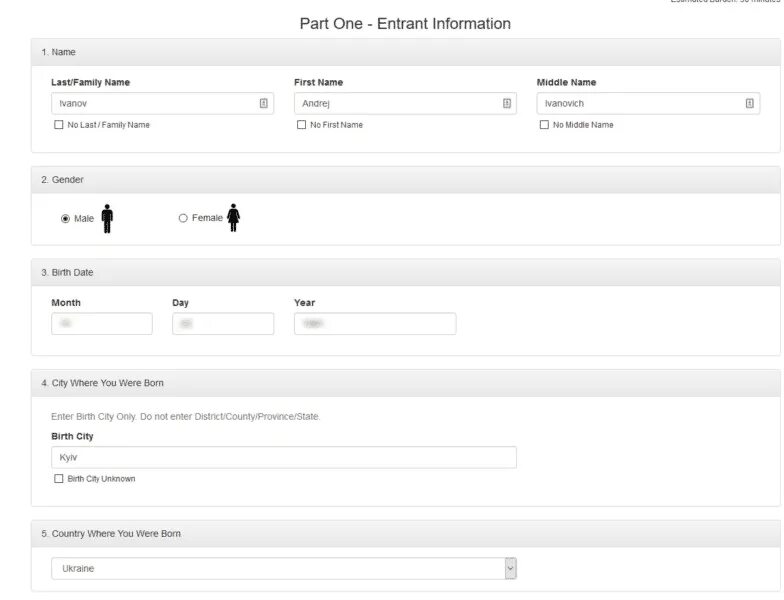Viewport: 784px width, 600px height.
Task: Focus the Birth City field containing Kyiv
Action: (x=284, y=457)
